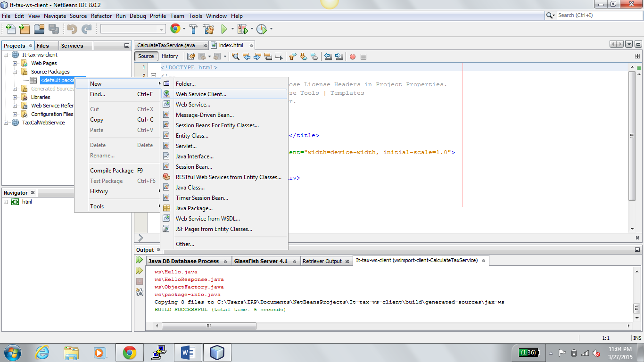Click the Windows Start button
This screenshot has height=362, width=644.
coord(12,352)
